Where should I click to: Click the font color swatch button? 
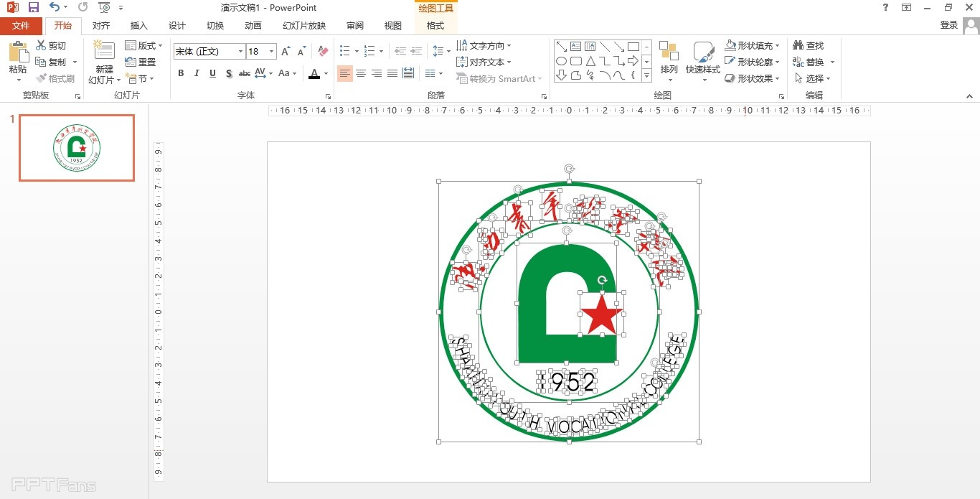[x=314, y=73]
